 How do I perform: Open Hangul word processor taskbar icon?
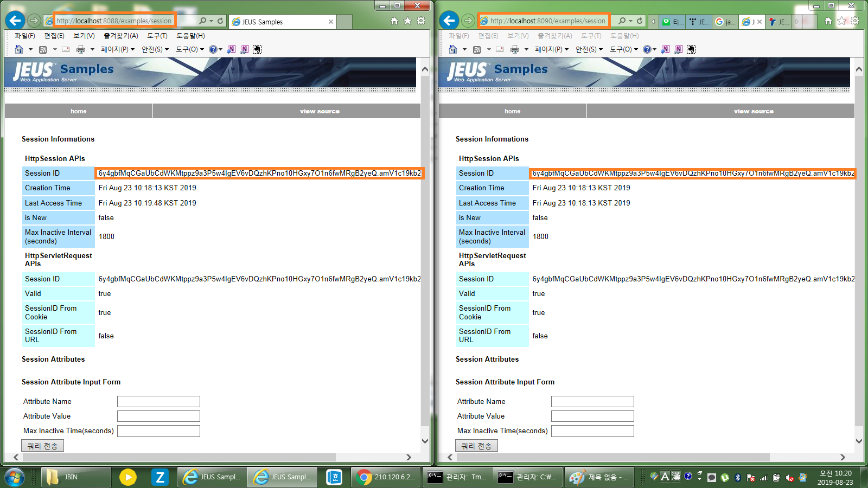334,477
